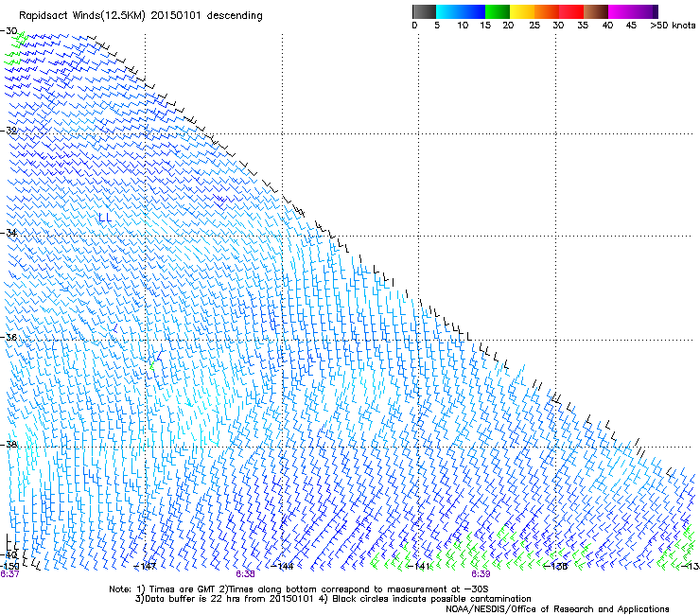The image size is (700, 615).
Task: Click the brown 35-40 knots legend swatch
Action: pyautogui.click(x=596, y=11)
